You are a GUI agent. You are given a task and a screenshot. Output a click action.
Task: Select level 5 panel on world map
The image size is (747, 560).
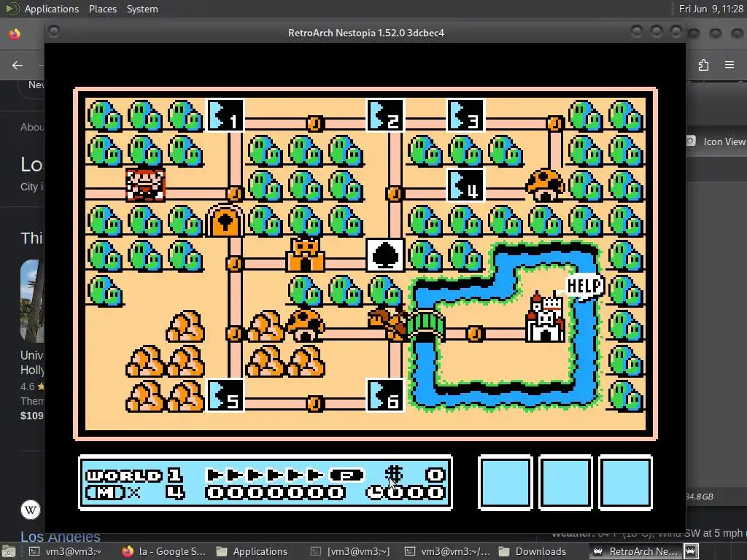[x=225, y=394]
